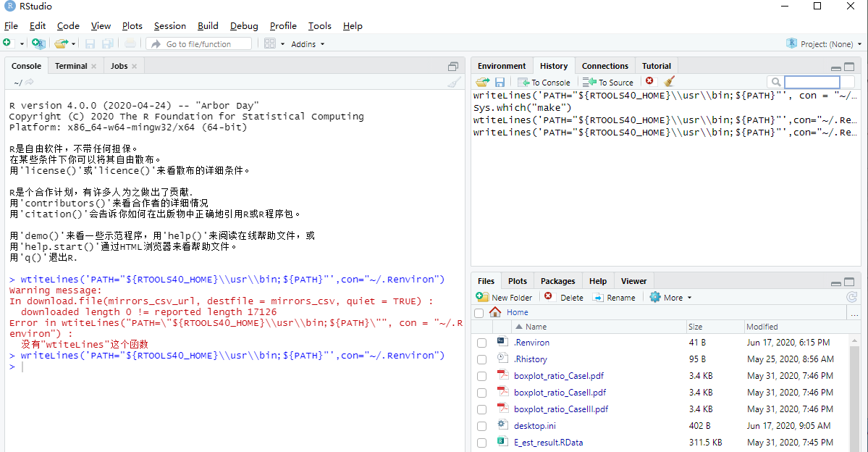This screenshot has height=452, width=868.
Task: Check the .Renviron file checkbox
Action: [x=481, y=343]
